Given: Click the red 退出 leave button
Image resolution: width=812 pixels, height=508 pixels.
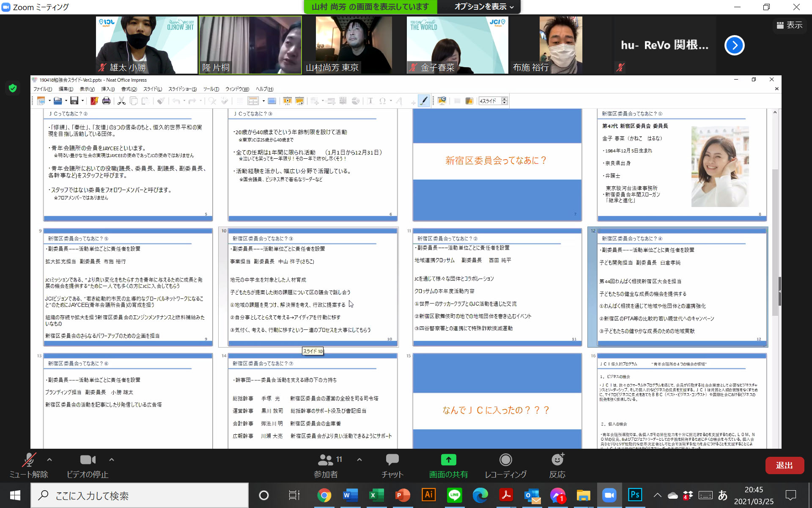Looking at the screenshot, I should click(x=784, y=465).
